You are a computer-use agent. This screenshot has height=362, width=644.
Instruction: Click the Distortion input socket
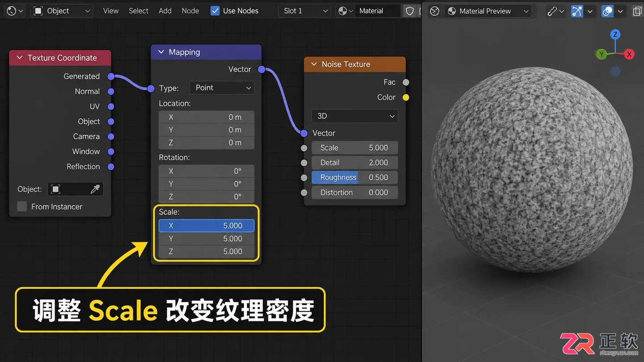304,193
